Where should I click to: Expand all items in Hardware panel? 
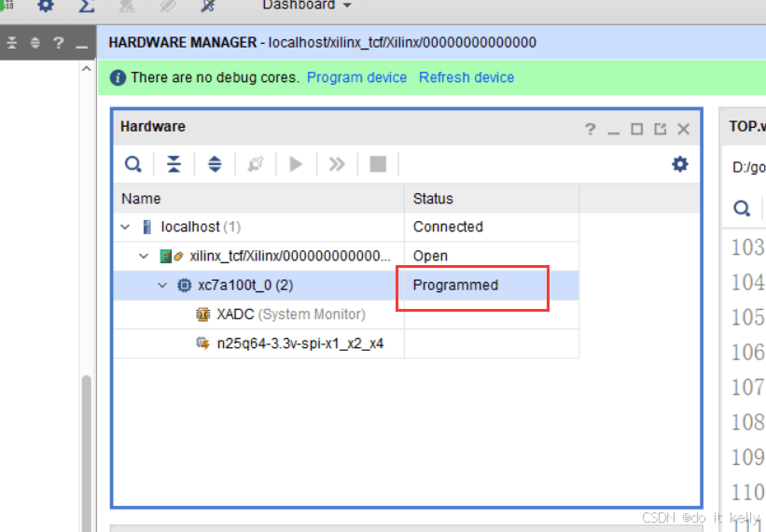pyautogui.click(x=215, y=164)
